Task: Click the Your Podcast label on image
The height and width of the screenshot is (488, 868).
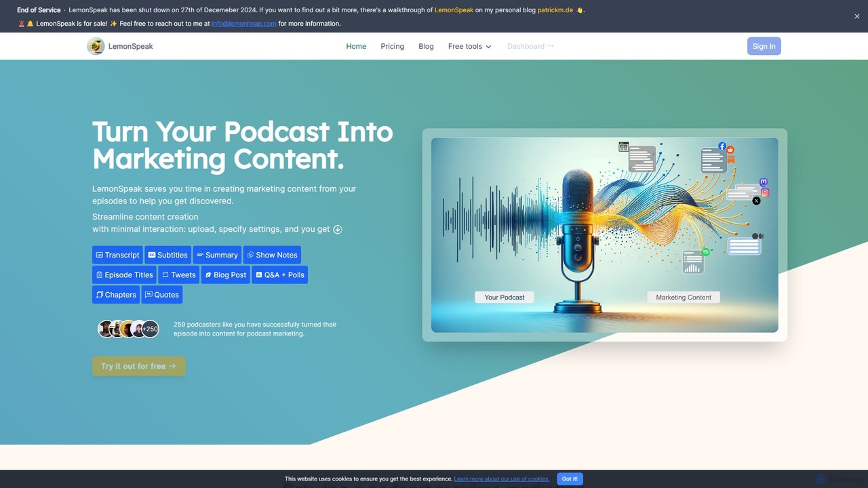Action: coord(505,297)
